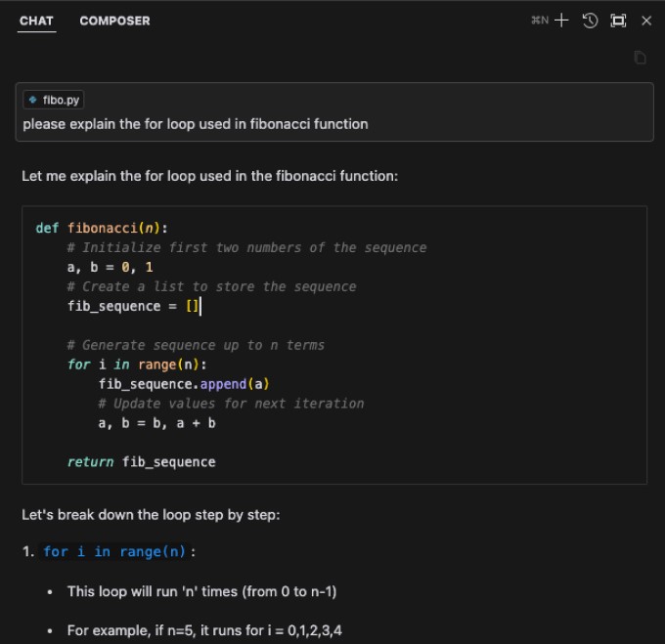Place cursor after 'fib_sequence = []'
Screen dimensions: 665x644
[x=200, y=306]
